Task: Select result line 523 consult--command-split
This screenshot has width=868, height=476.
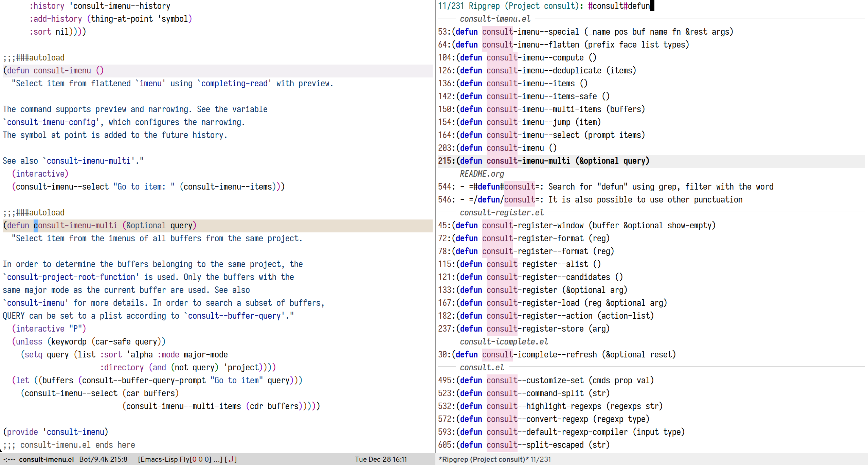Action: (x=524, y=393)
